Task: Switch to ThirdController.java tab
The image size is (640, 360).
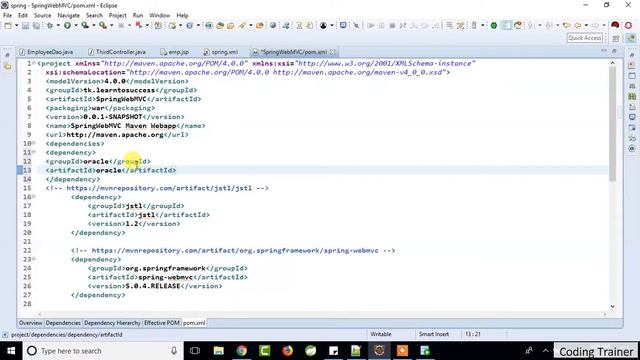Action: (117, 52)
